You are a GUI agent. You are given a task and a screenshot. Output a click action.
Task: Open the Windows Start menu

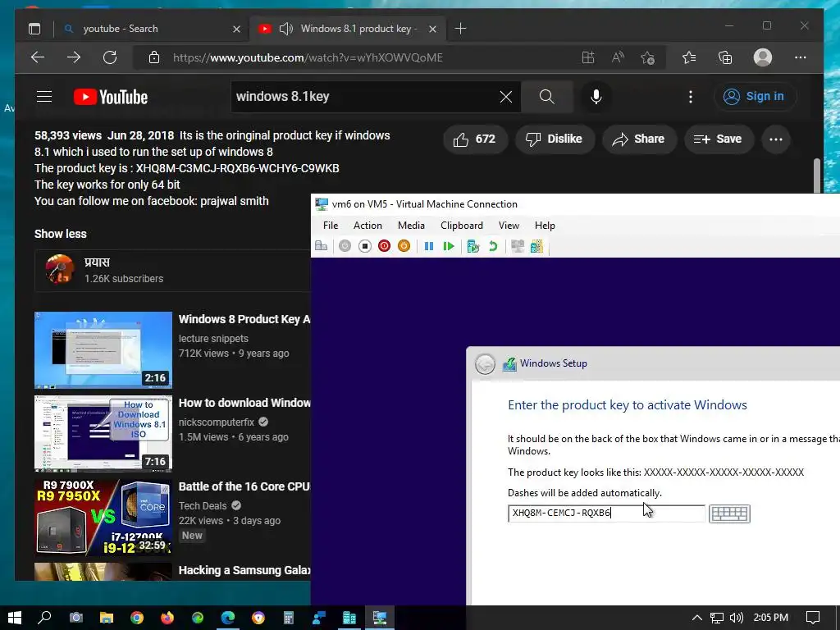click(x=15, y=618)
